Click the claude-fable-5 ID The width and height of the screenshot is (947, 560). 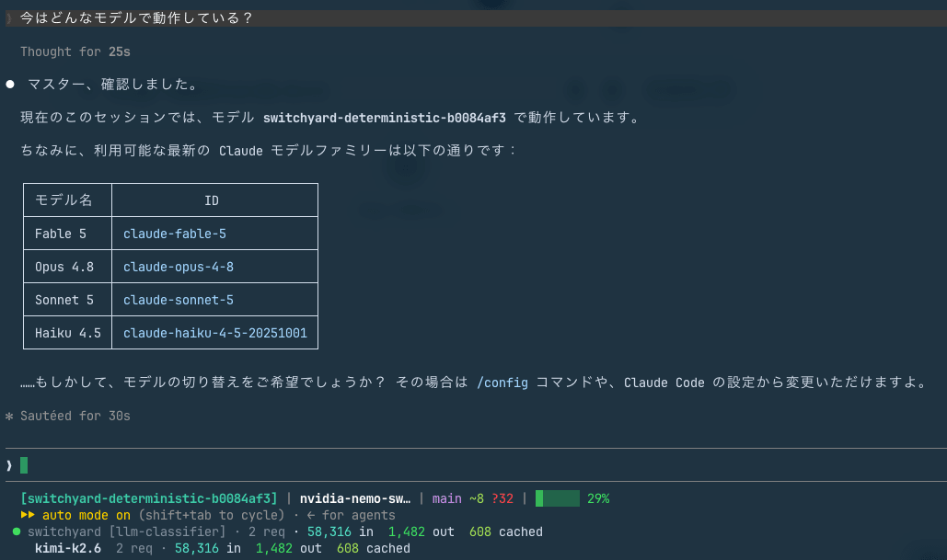175,234
